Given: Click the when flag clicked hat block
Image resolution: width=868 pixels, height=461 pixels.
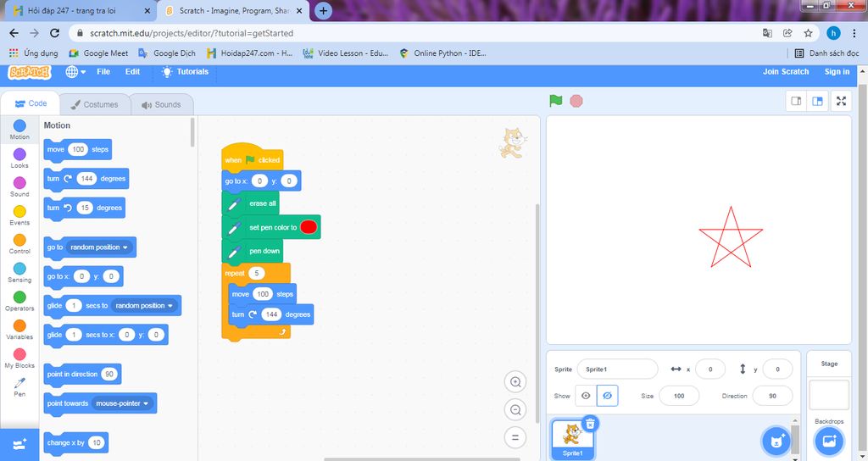Looking at the screenshot, I should click(252, 159).
